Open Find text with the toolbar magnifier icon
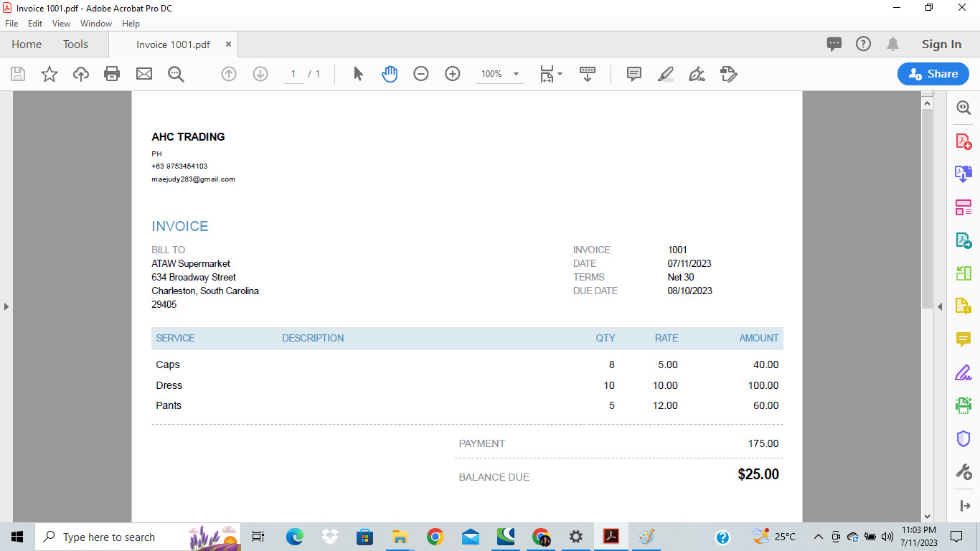 click(x=176, y=74)
